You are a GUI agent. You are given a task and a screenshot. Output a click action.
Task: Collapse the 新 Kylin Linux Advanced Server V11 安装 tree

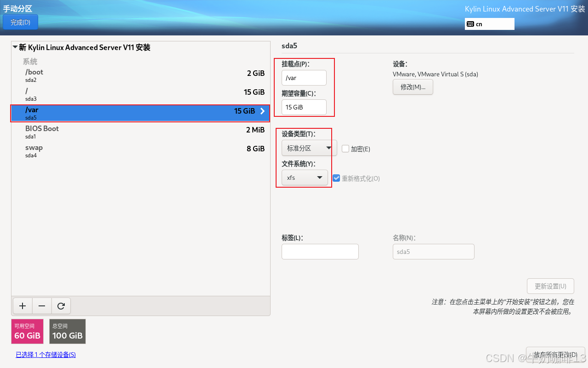click(16, 47)
